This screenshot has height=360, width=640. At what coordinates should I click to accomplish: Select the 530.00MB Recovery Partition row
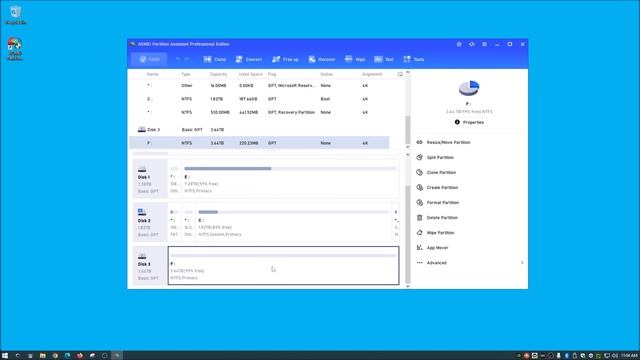(259, 112)
